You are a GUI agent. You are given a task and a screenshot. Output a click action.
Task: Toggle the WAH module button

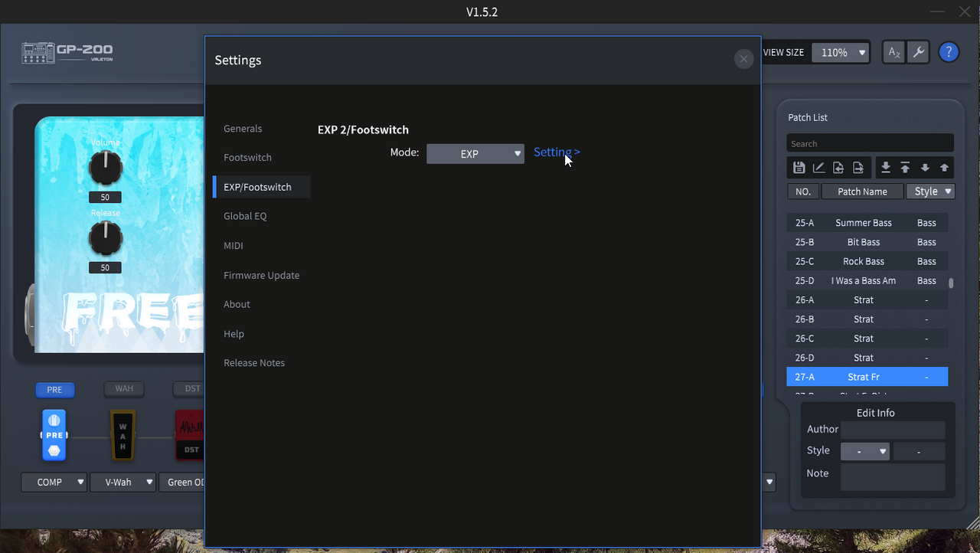(124, 389)
